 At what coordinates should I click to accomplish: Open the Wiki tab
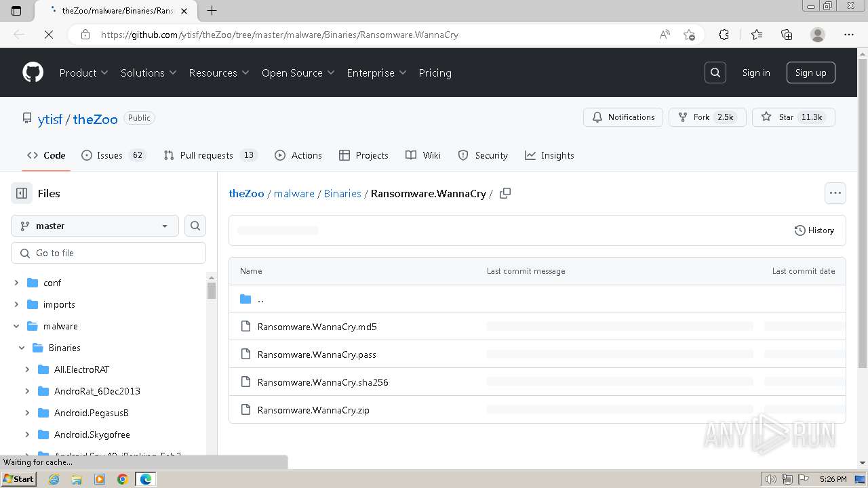[x=423, y=155]
